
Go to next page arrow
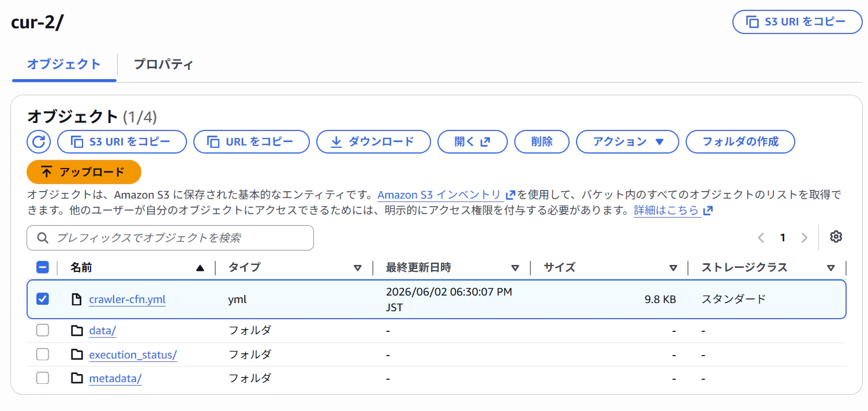804,237
